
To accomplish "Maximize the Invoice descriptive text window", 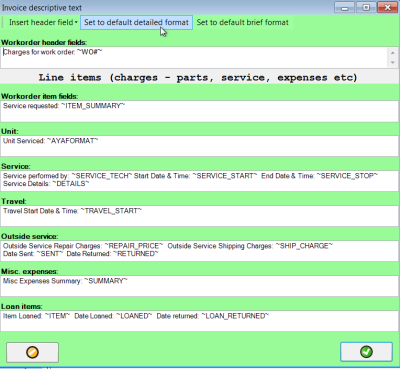I will tap(366, 7).
